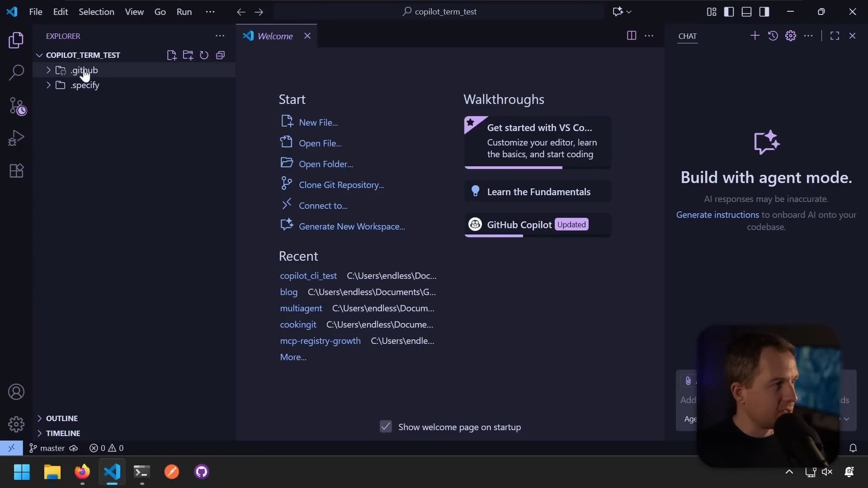Viewport: 868px width, 488px height.
Task: Toggle primary side bar layout button
Action: click(x=729, y=12)
